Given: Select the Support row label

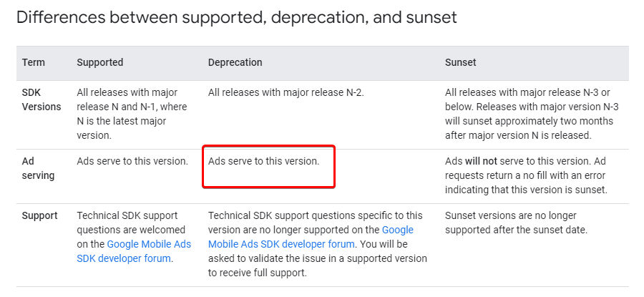Looking at the screenshot, I should 40,215.
